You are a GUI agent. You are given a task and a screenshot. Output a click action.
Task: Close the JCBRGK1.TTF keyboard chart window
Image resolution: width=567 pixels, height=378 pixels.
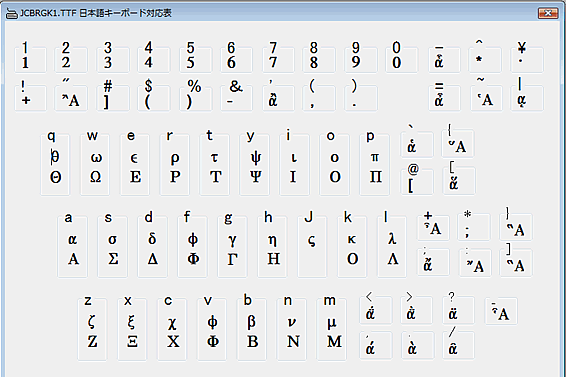point(548,13)
